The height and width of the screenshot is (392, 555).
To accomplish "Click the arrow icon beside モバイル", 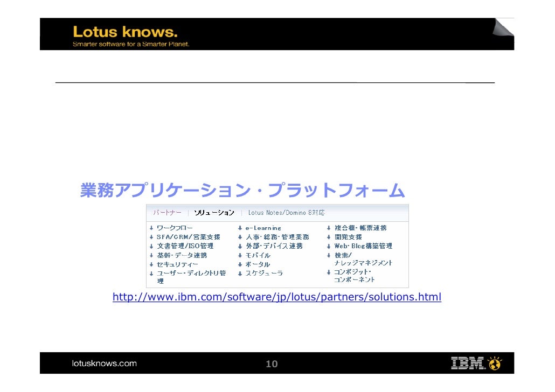I will [x=240, y=255].
